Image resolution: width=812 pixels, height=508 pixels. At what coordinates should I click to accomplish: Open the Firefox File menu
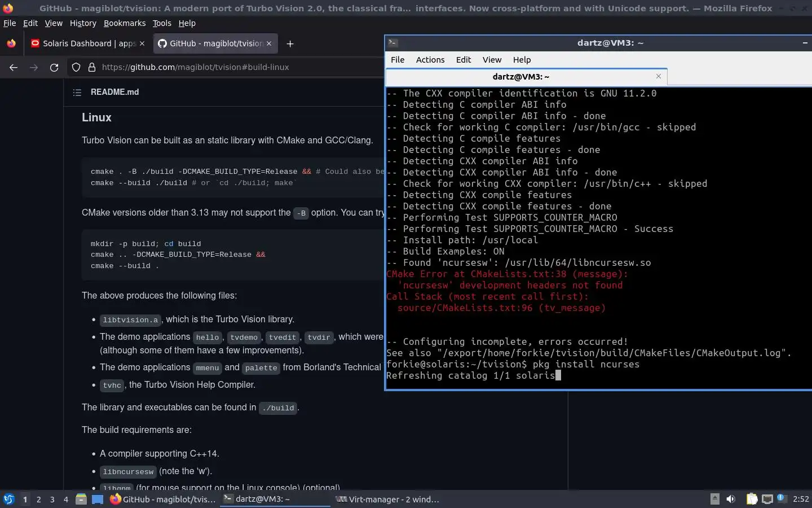click(x=10, y=23)
